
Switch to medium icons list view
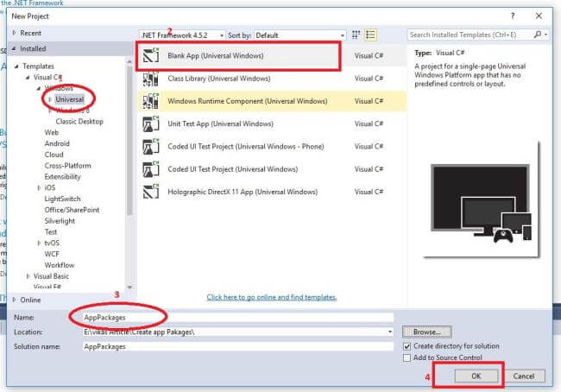(x=370, y=35)
